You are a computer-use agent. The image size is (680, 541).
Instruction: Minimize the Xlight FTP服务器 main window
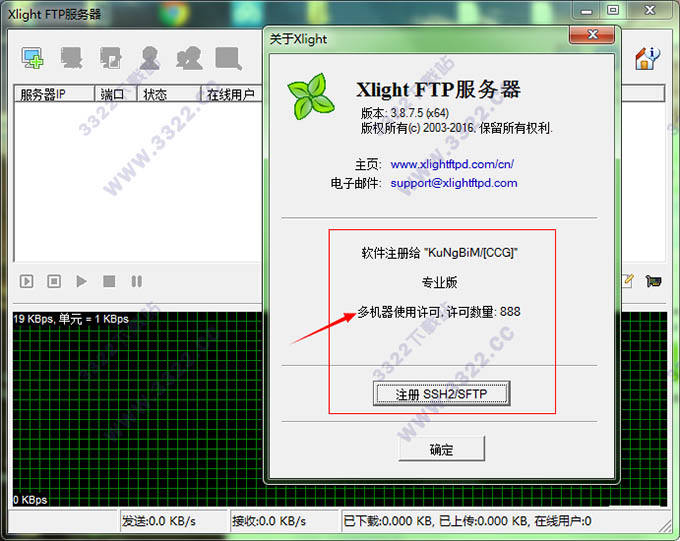[586, 10]
